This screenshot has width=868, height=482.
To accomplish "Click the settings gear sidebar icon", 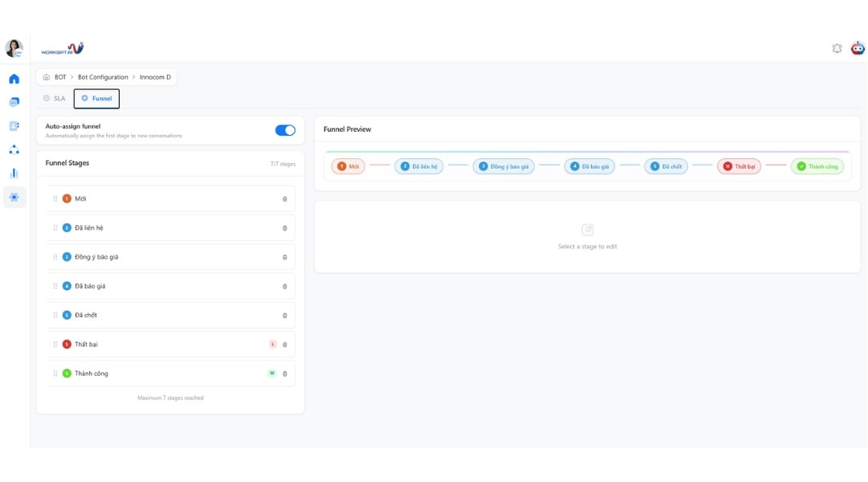I will [14, 197].
